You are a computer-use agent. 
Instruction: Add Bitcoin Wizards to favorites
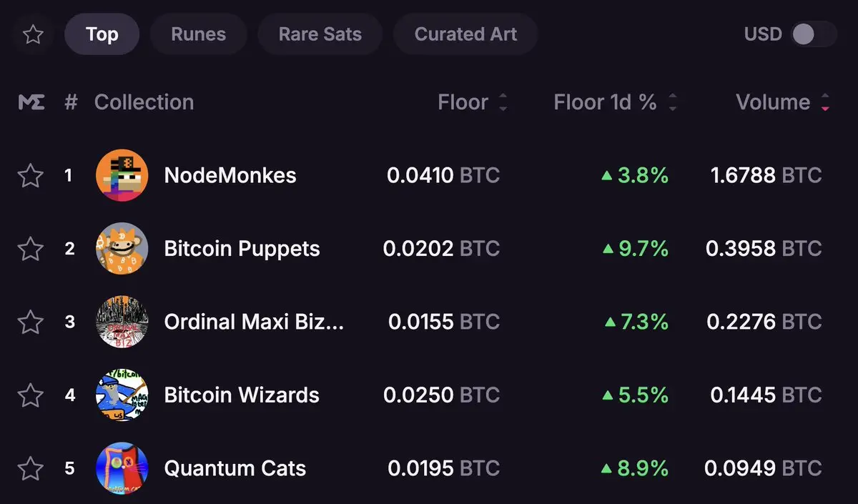(30, 395)
